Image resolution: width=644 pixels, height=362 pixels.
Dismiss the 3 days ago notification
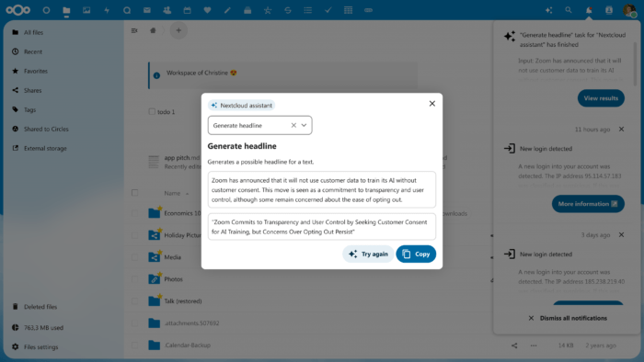click(x=621, y=235)
